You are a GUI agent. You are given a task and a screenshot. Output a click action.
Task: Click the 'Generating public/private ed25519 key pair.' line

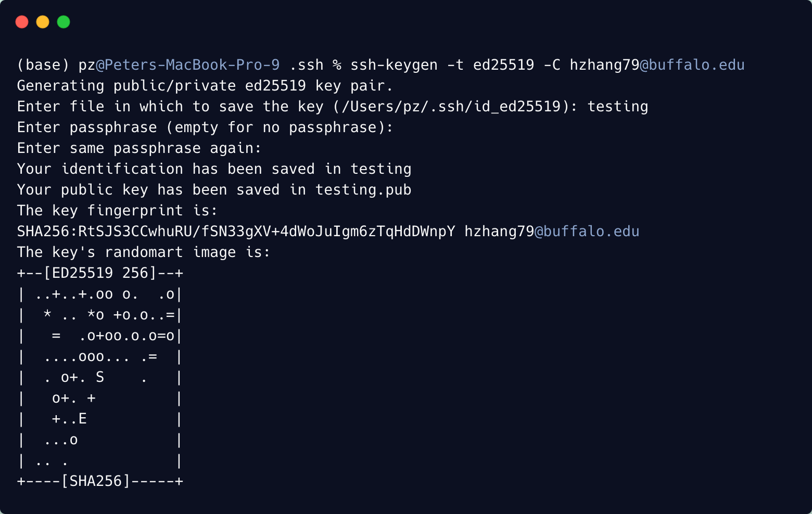pos(206,86)
